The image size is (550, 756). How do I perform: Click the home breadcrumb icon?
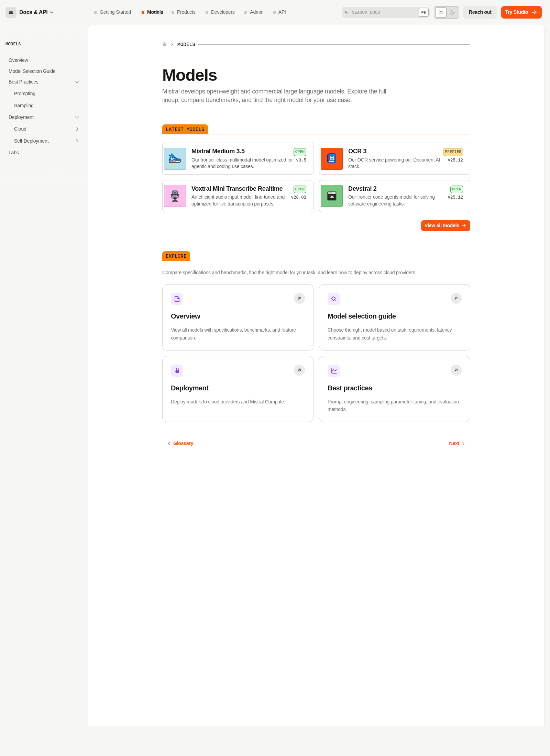(x=165, y=44)
